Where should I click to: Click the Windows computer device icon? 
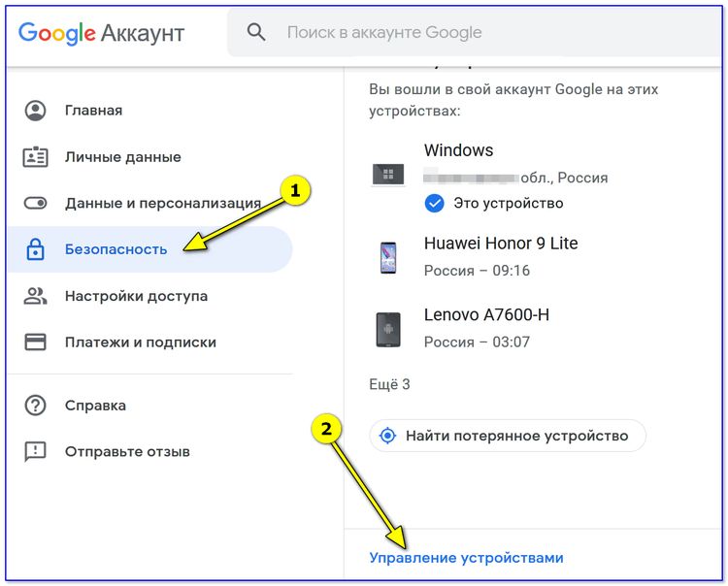(388, 175)
